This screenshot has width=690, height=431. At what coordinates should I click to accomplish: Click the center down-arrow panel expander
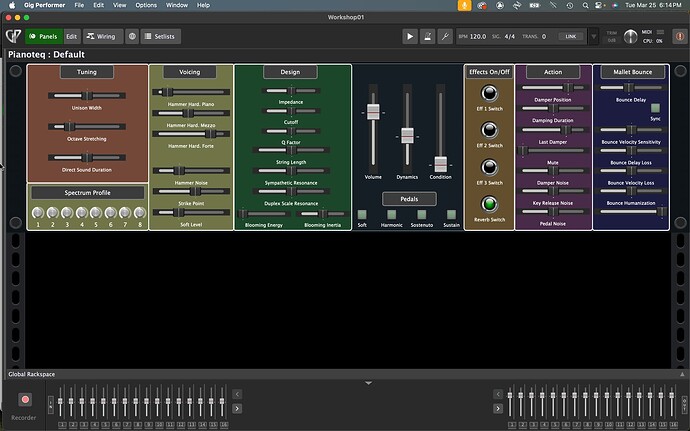click(369, 383)
